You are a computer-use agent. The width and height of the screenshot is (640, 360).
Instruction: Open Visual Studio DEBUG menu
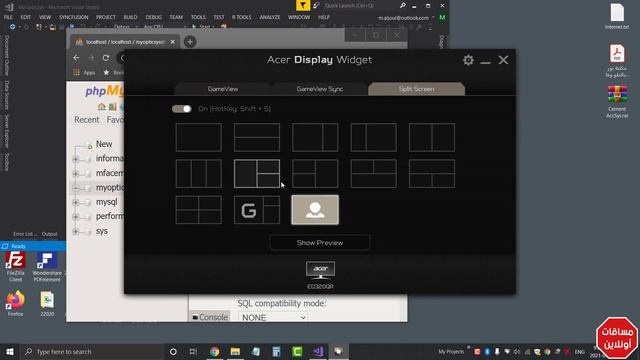tap(153, 17)
